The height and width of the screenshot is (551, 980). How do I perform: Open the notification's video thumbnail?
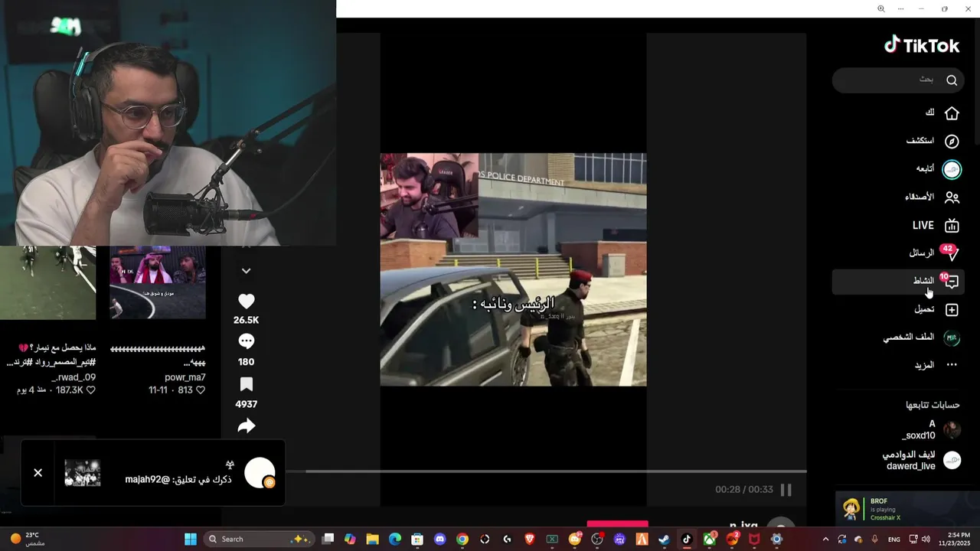pyautogui.click(x=83, y=473)
